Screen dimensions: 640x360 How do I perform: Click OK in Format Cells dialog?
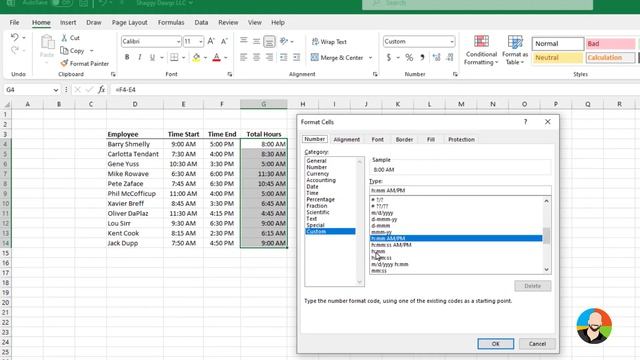[x=496, y=344]
